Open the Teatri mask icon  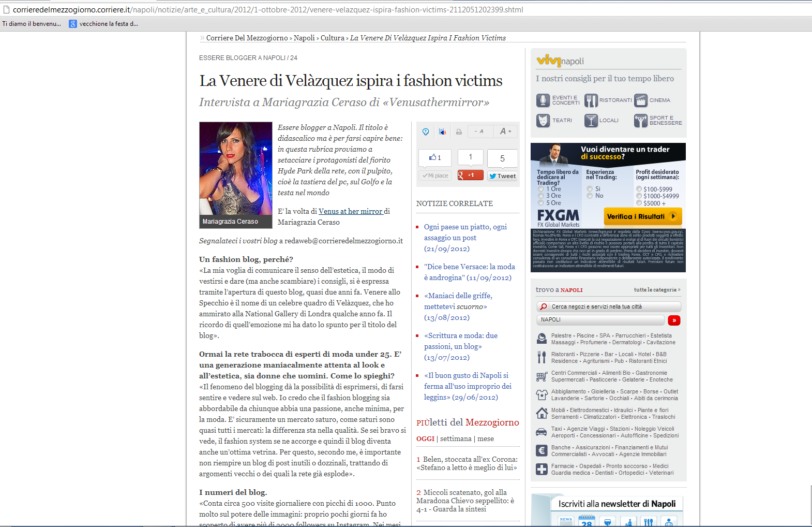point(543,121)
